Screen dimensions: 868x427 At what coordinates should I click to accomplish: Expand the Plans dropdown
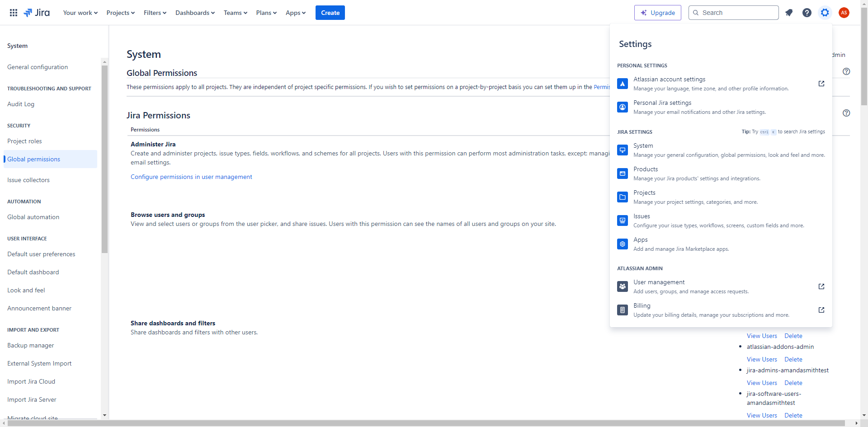266,13
